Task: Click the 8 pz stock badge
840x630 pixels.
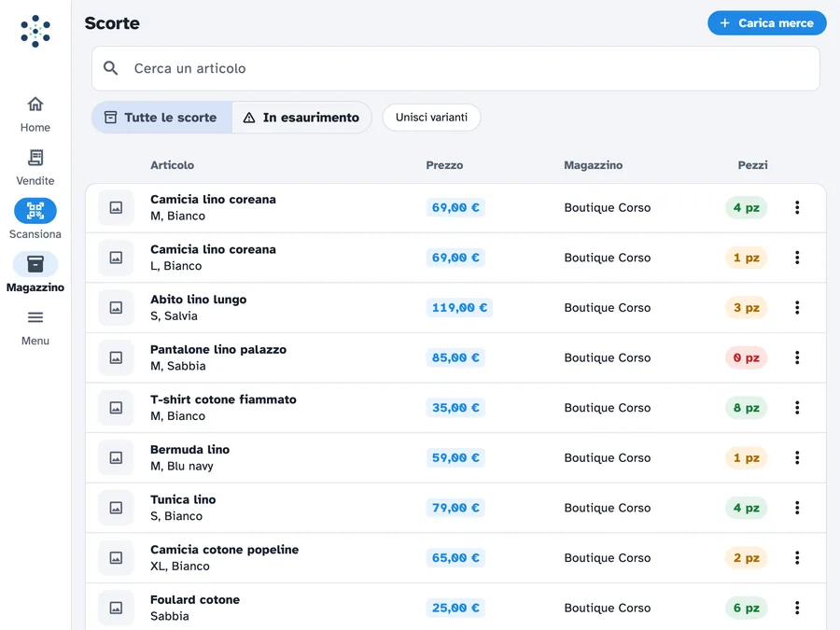Action: click(747, 408)
